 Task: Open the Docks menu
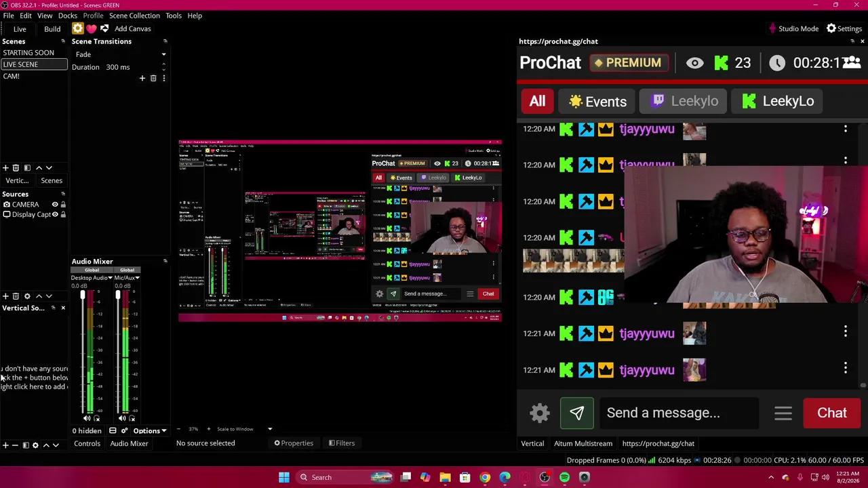68,16
